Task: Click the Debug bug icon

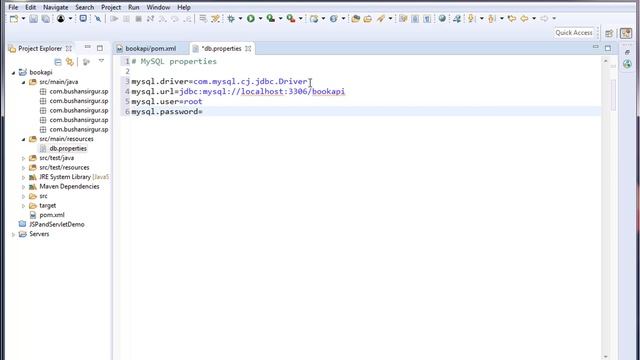Action: point(231,19)
